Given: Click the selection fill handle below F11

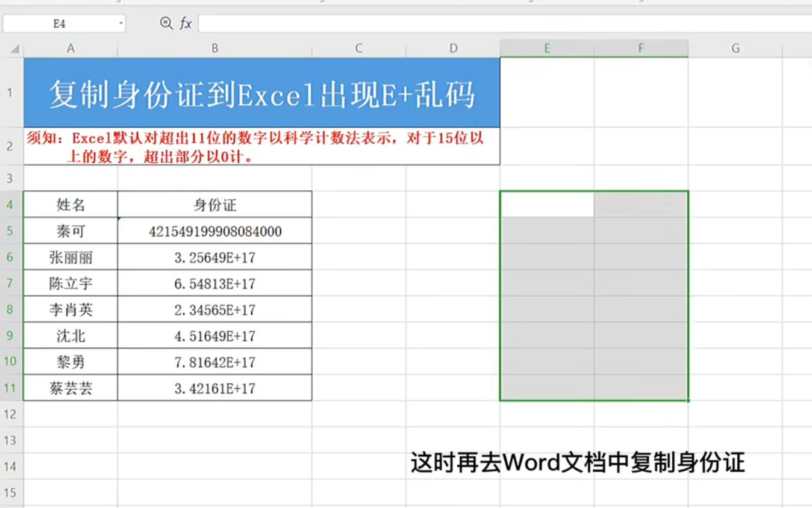Looking at the screenshot, I should pyautogui.click(x=688, y=400).
